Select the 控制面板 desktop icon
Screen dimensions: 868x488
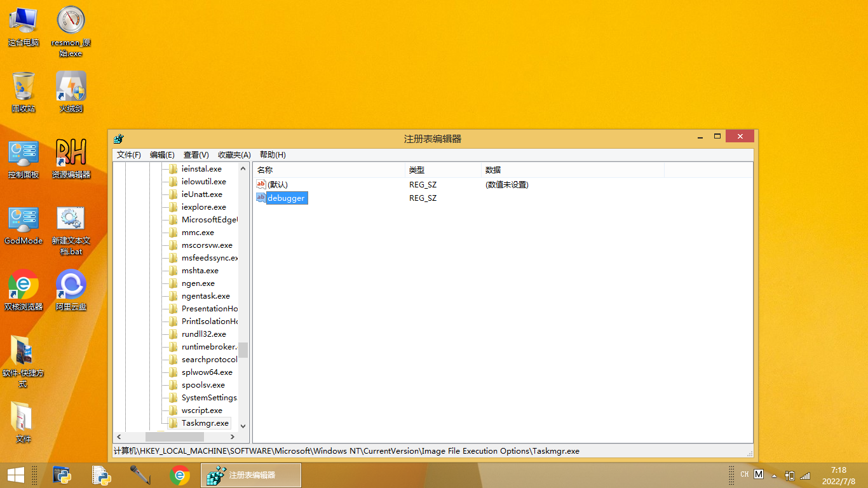coord(24,159)
